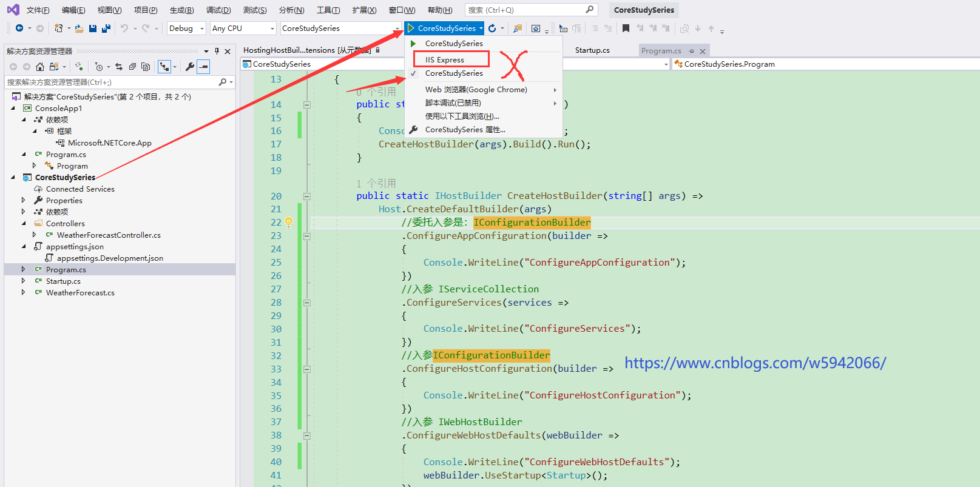Click the Solution Explorer search field
The height and width of the screenshot is (487, 980).
click(109, 82)
